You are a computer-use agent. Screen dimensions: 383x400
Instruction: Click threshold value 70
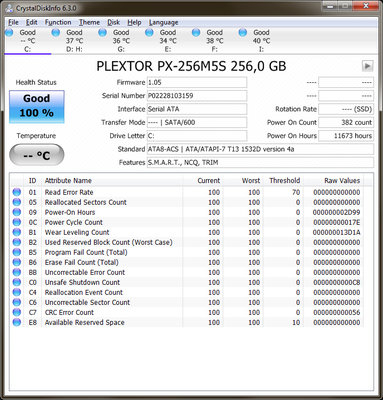click(x=296, y=192)
